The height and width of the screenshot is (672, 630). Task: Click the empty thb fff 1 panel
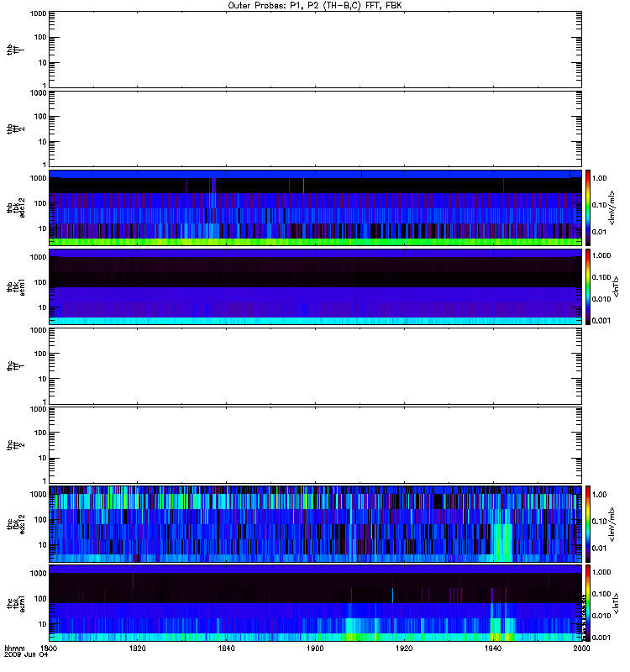click(315, 50)
